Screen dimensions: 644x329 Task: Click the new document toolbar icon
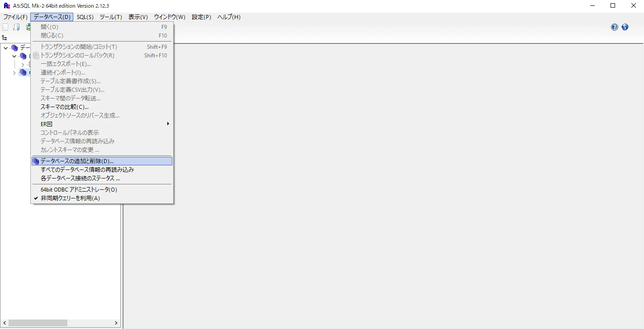5,27
